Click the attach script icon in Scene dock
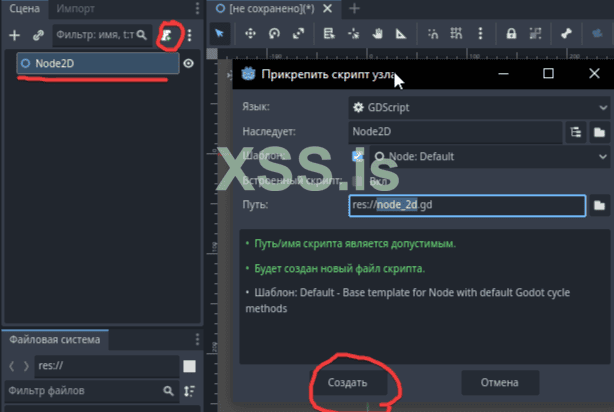The image size is (614, 412). pos(167,35)
